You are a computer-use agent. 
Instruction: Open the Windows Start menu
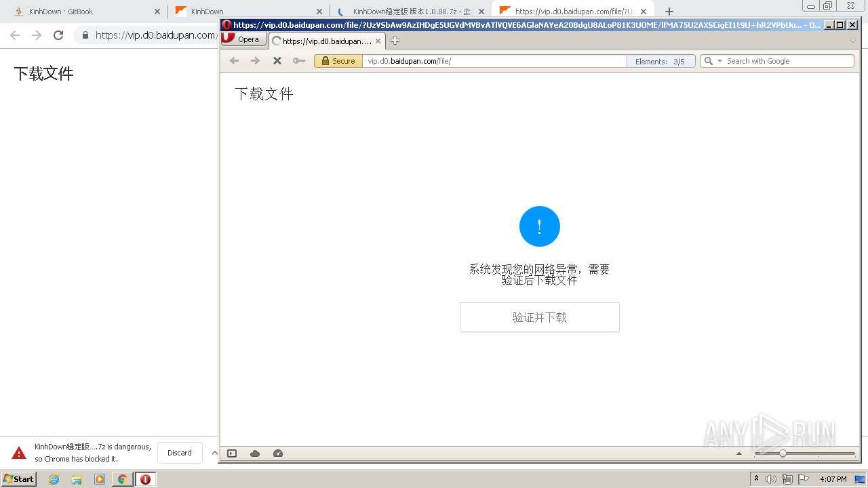tap(18, 479)
